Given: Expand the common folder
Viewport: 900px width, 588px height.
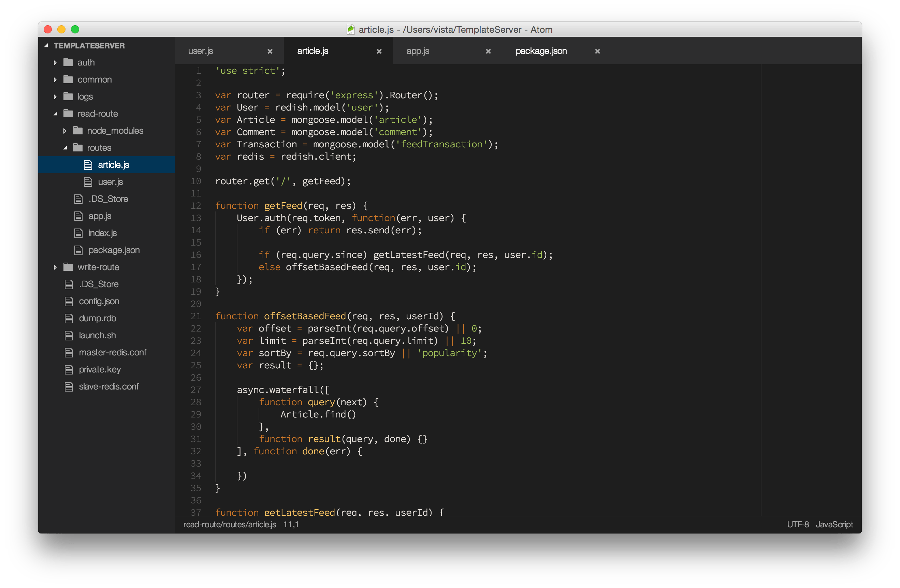Looking at the screenshot, I should (55, 79).
